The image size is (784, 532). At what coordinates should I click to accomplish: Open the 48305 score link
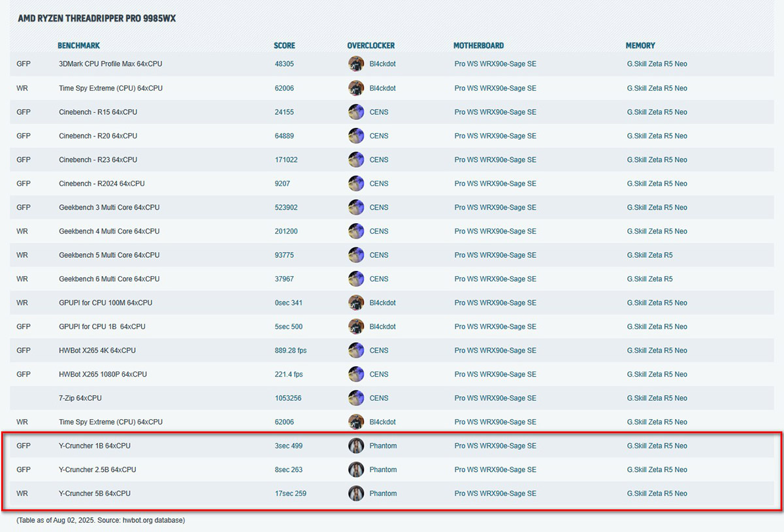tap(284, 64)
